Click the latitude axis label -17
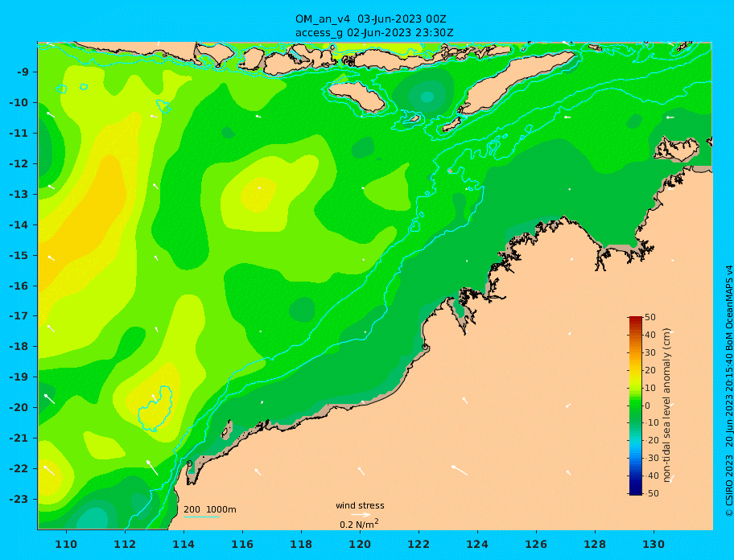The height and width of the screenshot is (560, 734). click(19, 315)
